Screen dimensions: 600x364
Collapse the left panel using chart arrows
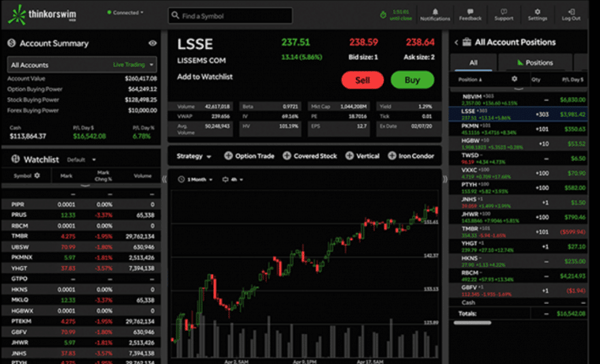(165, 179)
